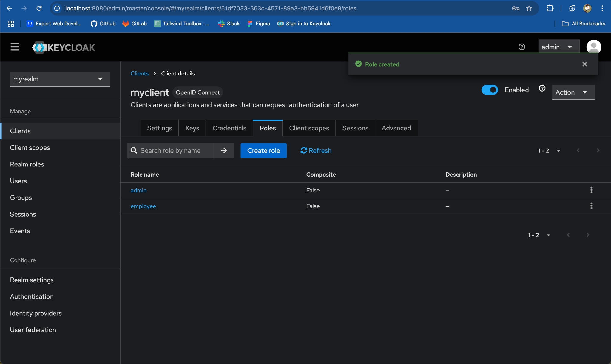Image resolution: width=611 pixels, height=364 pixels.
Task: Open the admin user dropdown
Action: coord(558,47)
